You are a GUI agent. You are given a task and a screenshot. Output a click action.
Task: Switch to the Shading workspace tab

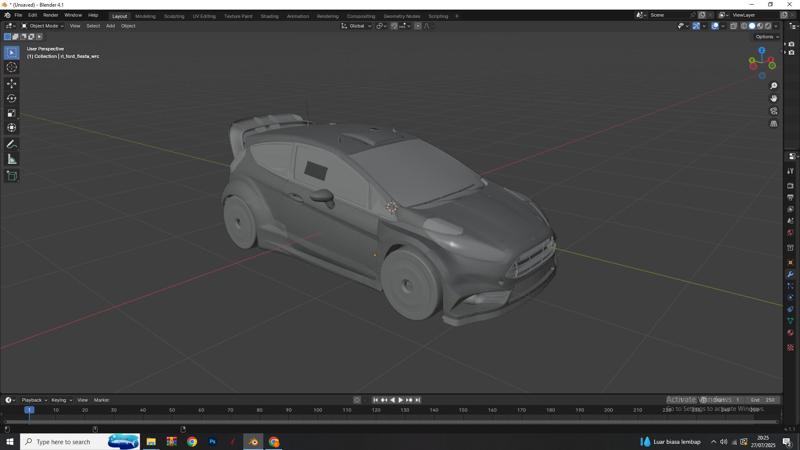(269, 16)
